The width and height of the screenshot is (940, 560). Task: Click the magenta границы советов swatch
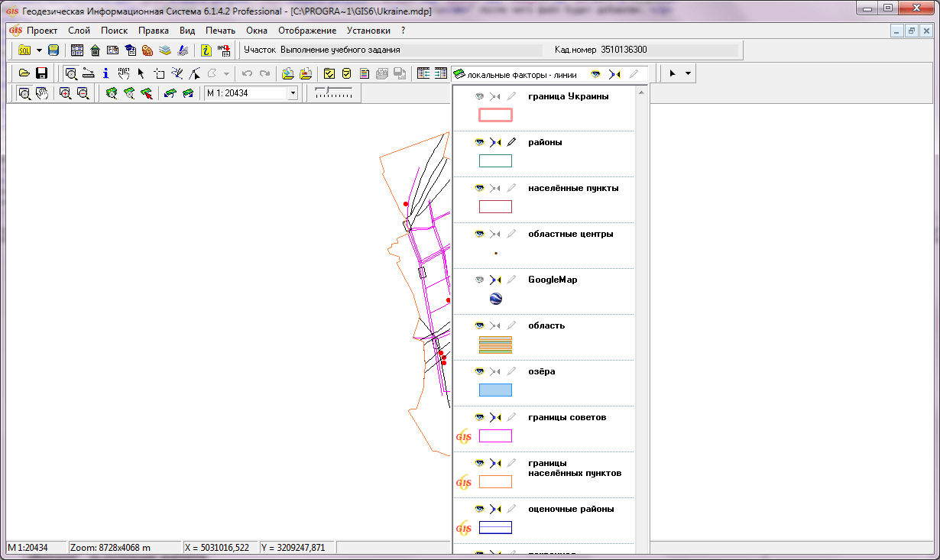pyautogui.click(x=495, y=436)
